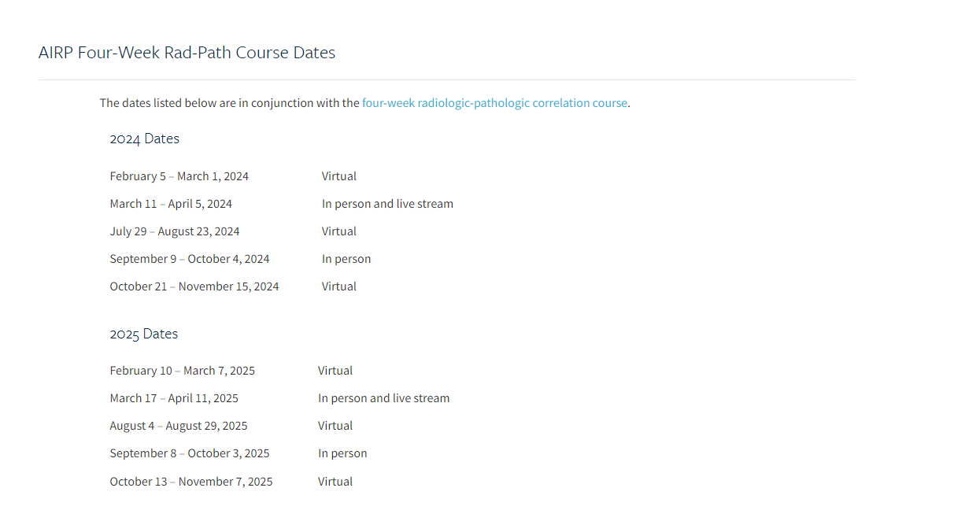980x510 pixels.
Task: Click the February 10 – March 7, 2025 date
Action: point(182,371)
